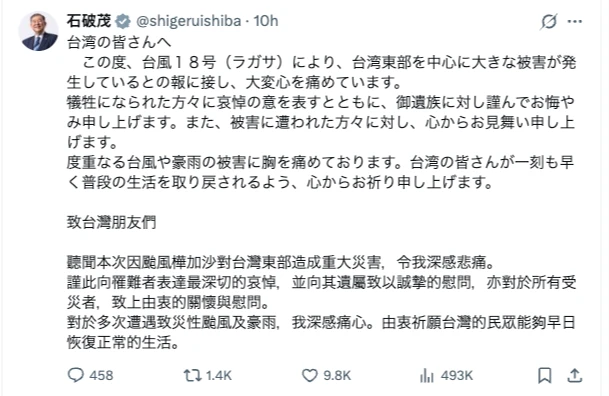Click the blue verified badge

[x=123, y=21]
